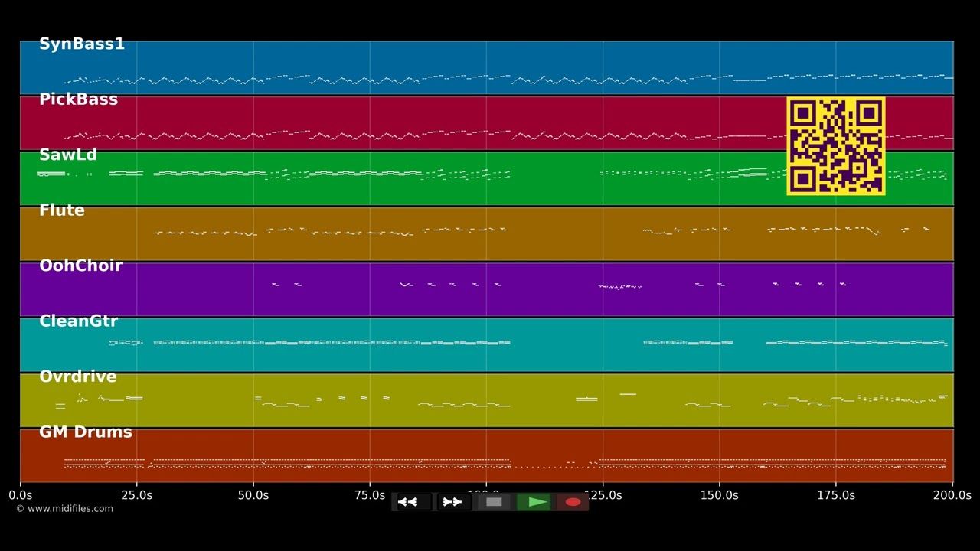Click the yellow QR code image
The image size is (980, 551).
(x=836, y=146)
